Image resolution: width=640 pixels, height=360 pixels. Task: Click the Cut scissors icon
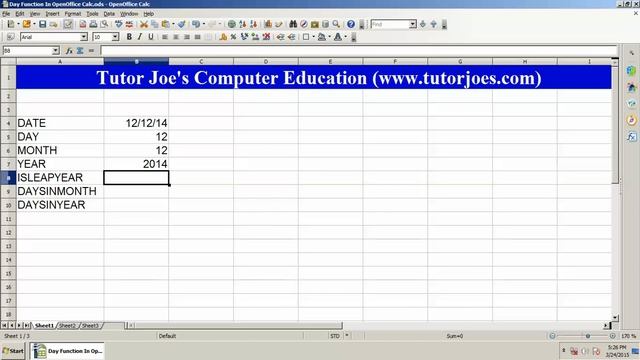point(144,24)
